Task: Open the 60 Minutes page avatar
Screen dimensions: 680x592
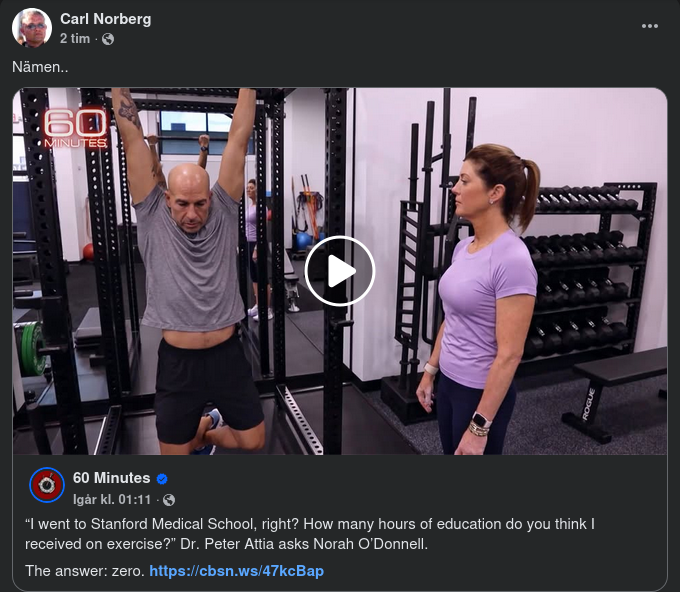Action: click(47, 485)
